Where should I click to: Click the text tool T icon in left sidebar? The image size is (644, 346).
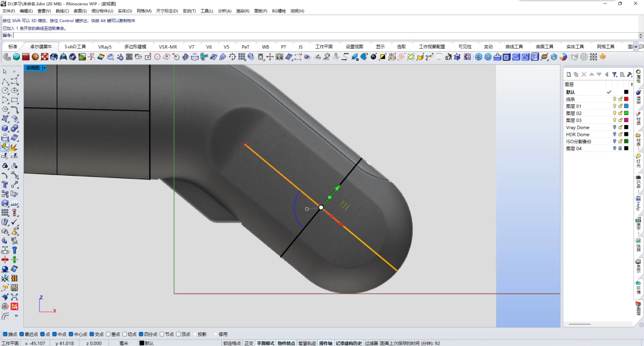point(5,185)
